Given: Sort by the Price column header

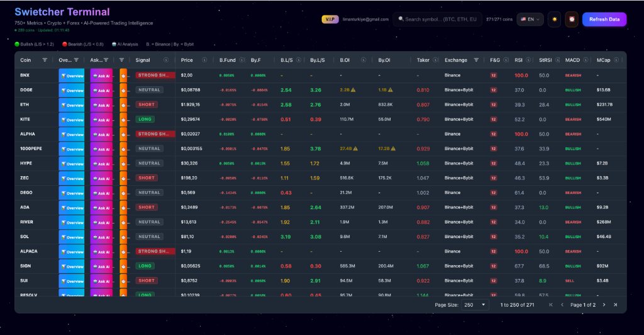Looking at the screenshot, I should (x=187, y=60).
